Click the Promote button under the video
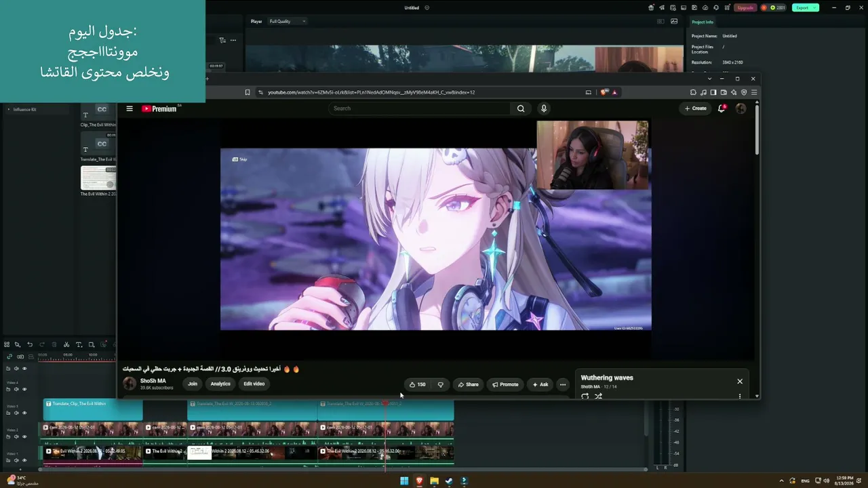The height and width of the screenshot is (488, 868). point(505,384)
